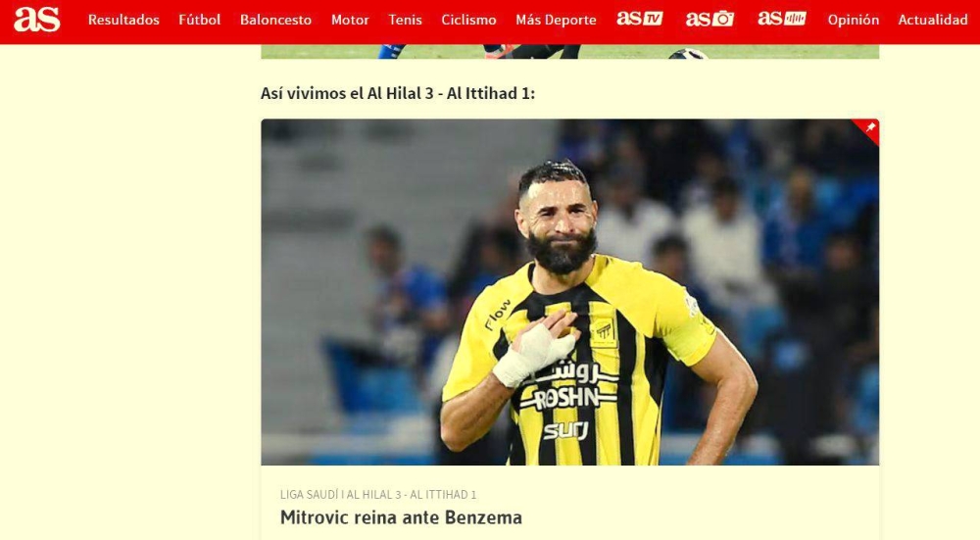Click the 'Liga Saudí | Al Hilal 3 - Al Ittihad 1' kicker
The image size is (980, 540).
[x=378, y=494]
